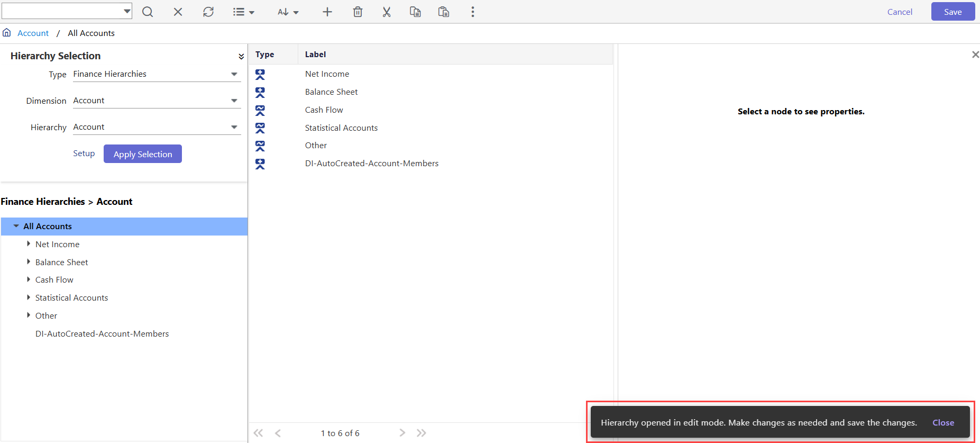Viewport: 980px width, 443px height.
Task: Open the Type dropdown showing Finance Hierarchies
Action: point(157,74)
